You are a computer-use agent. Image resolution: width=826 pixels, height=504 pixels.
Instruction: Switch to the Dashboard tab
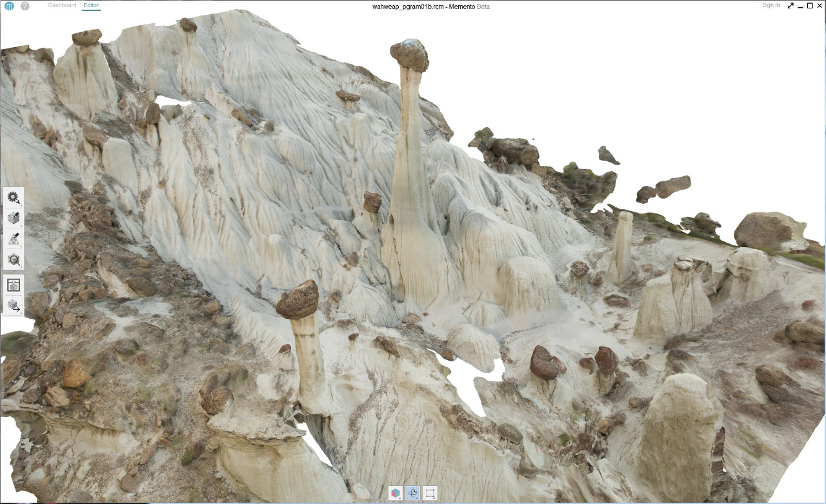click(62, 5)
